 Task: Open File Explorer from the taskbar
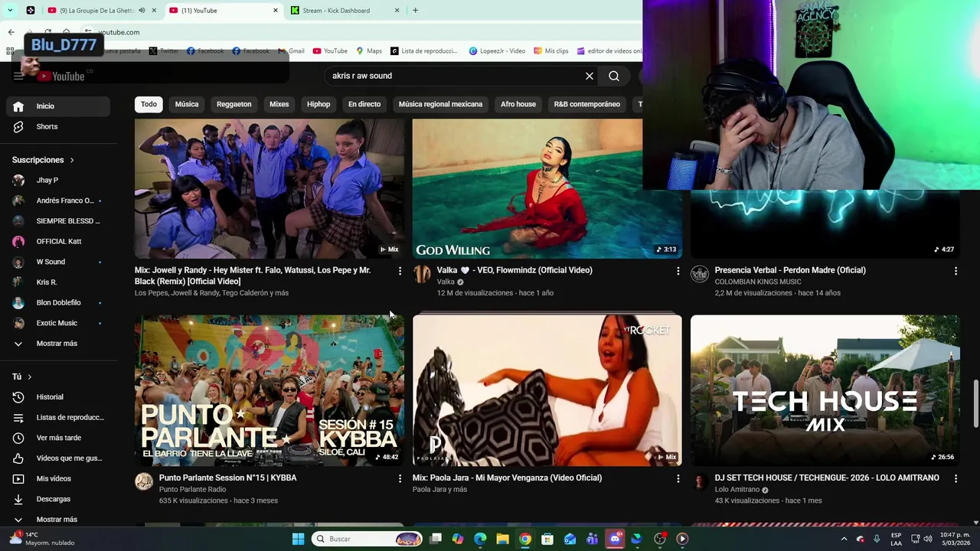[502, 539]
